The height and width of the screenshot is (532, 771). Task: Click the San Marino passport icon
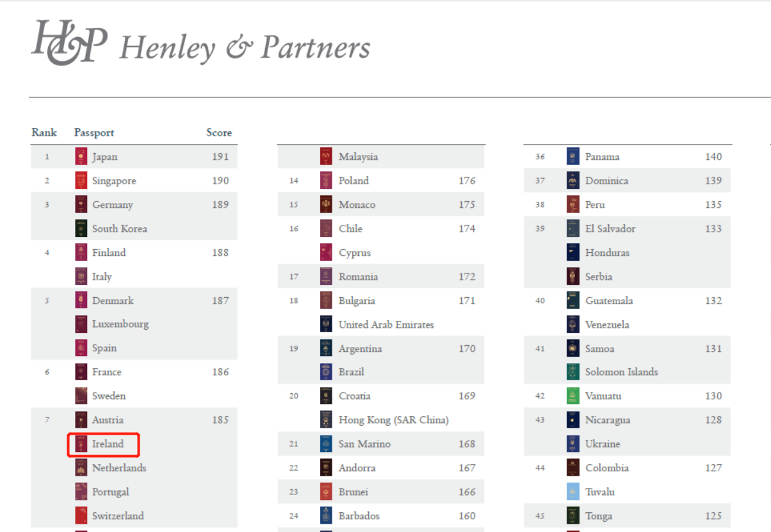click(x=327, y=444)
